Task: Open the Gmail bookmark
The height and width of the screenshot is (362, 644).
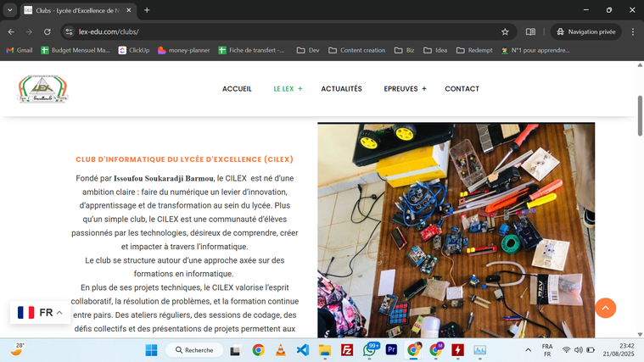Action: click(19, 50)
